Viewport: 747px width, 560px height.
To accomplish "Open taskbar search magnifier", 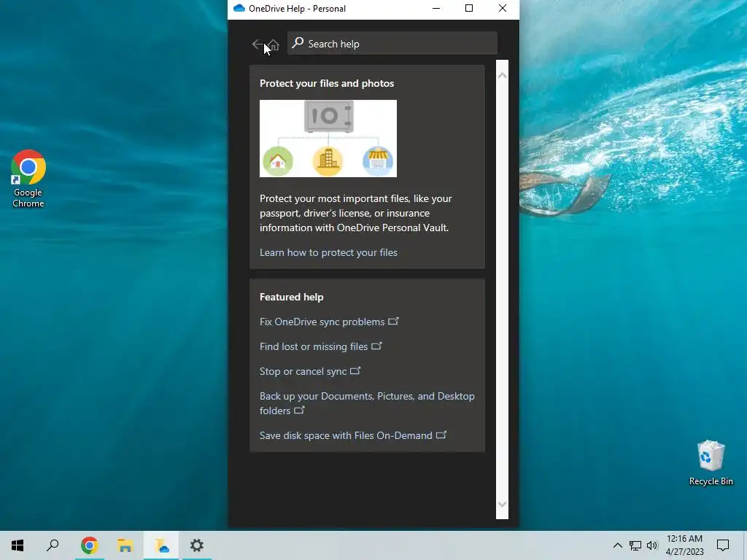I will pos(53,545).
